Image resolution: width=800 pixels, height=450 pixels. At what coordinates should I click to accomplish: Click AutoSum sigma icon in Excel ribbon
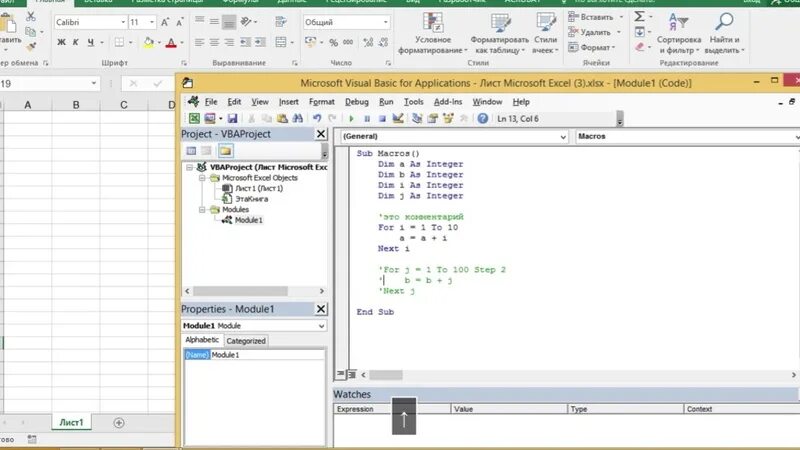[x=639, y=16]
